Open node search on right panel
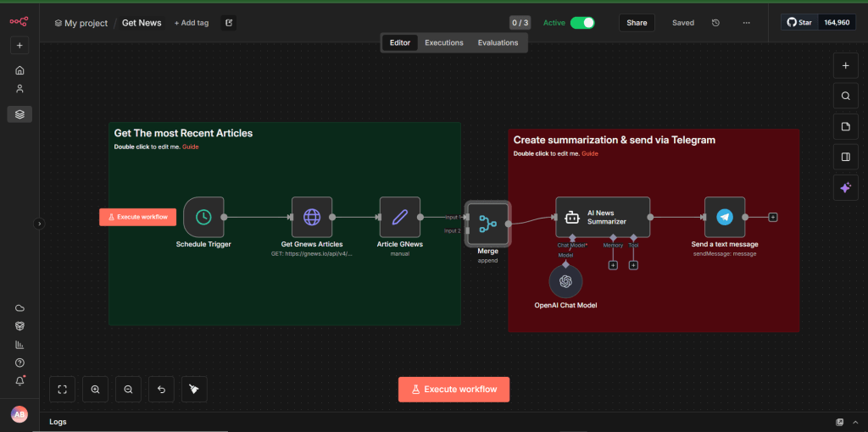 click(x=845, y=96)
